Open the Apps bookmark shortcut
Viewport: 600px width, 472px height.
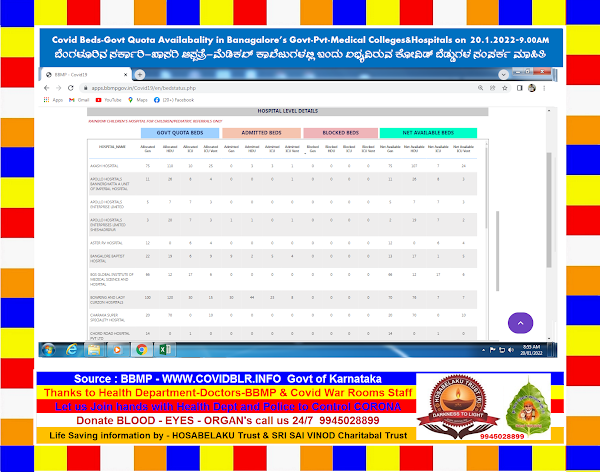(x=53, y=100)
